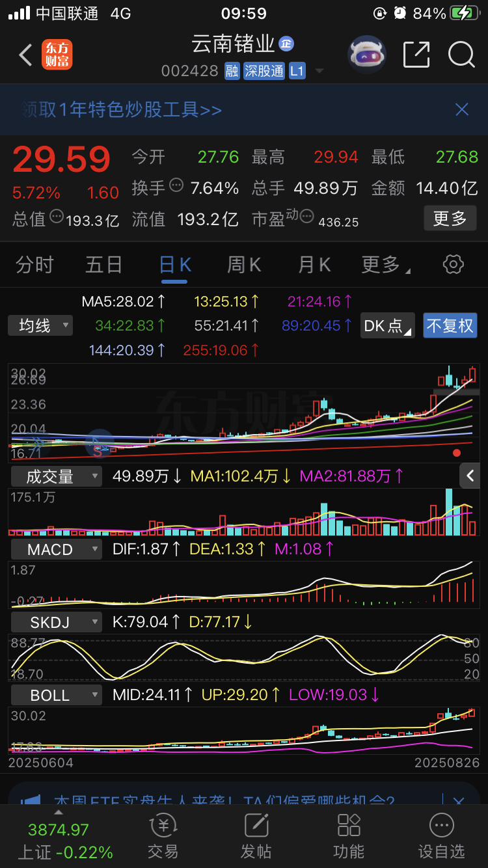The image size is (488, 868).
Task: Tap the red dot below the candles
Action: (457, 452)
